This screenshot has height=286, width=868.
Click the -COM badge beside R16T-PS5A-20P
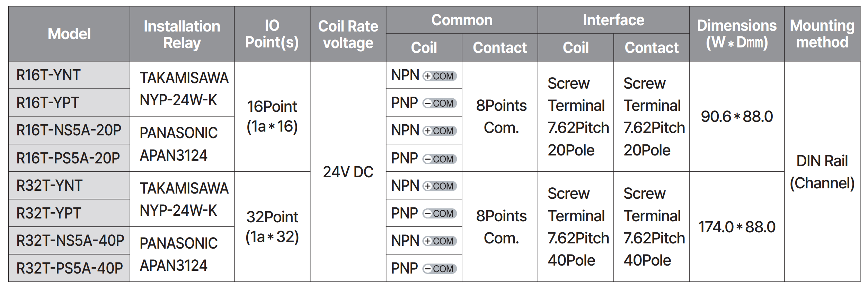(x=439, y=159)
